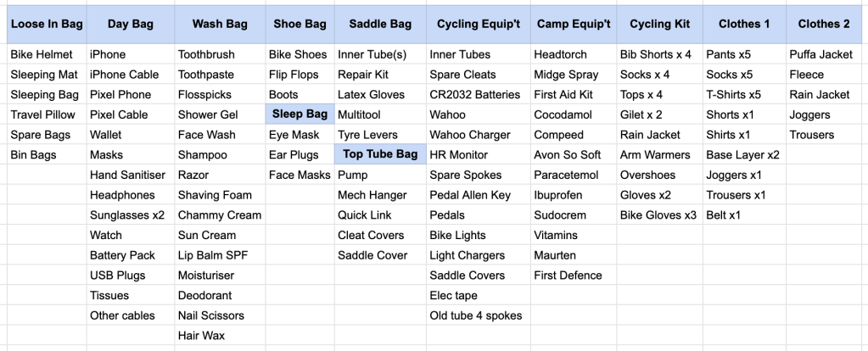Select the 'Loose In Bag' header cell
The height and width of the screenshot is (351, 868).
coord(47,24)
